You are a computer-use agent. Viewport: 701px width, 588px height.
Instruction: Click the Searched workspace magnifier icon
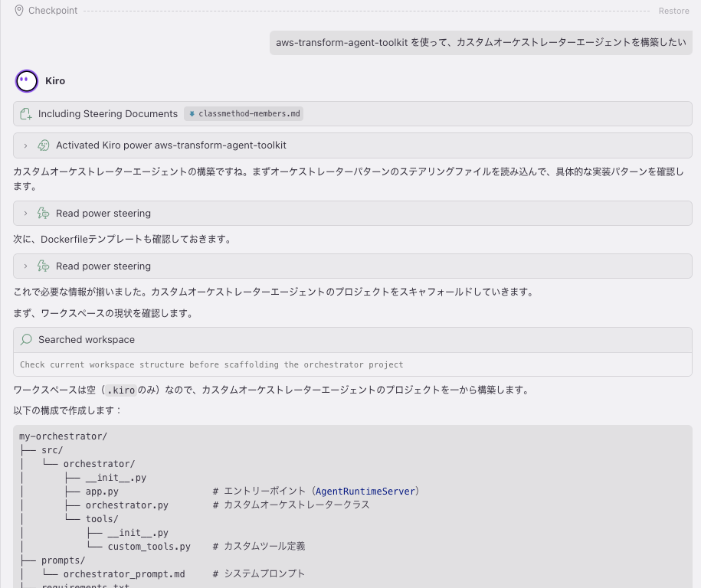coord(26,340)
